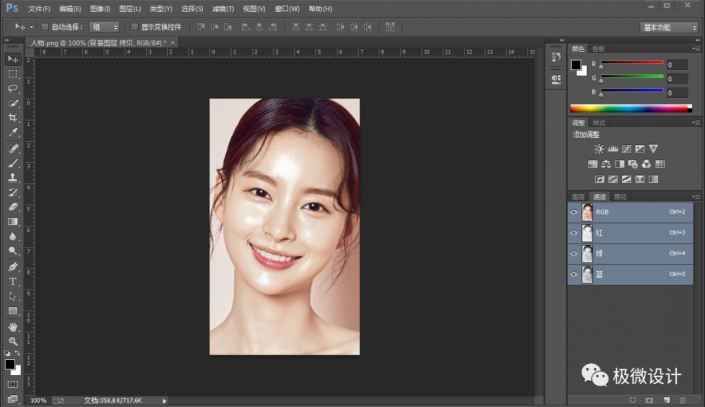Enable the 显示变换控件 checkbox
Screen dimensions: 705x407
point(134,27)
